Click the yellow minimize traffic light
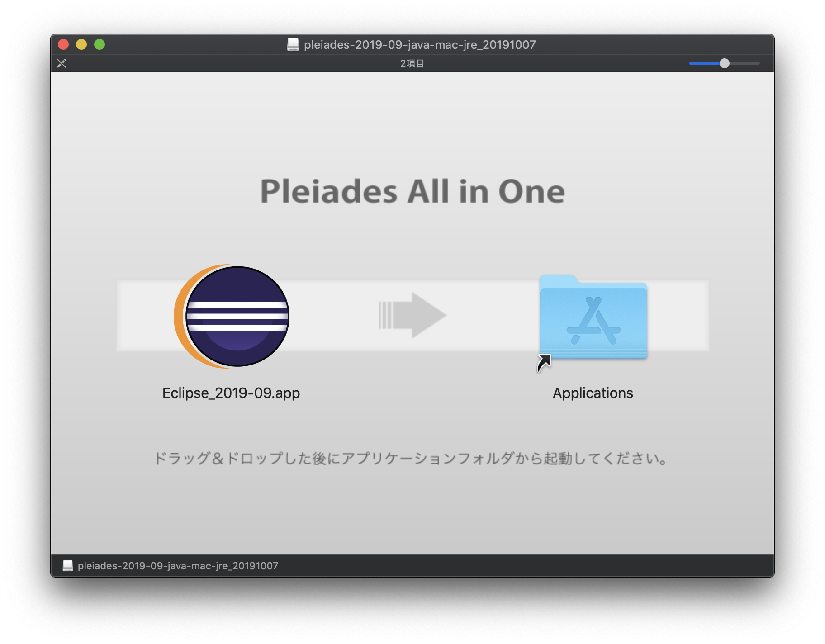 [82, 44]
